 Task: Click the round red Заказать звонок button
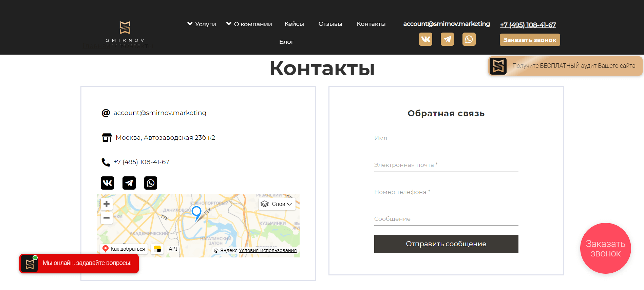coord(606,248)
